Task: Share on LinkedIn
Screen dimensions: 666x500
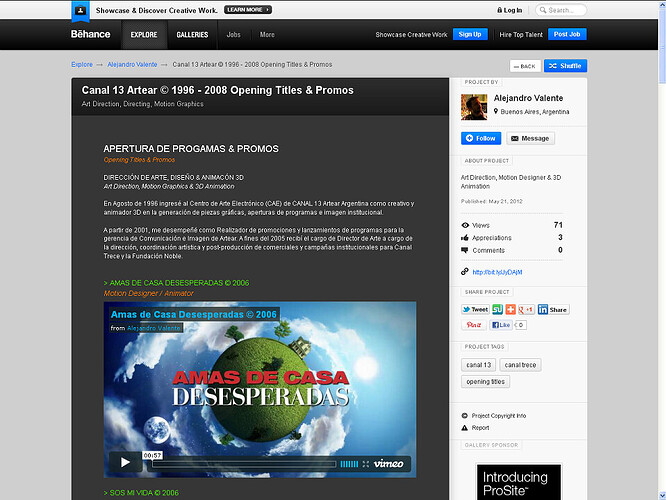Action: (x=553, y=310)
